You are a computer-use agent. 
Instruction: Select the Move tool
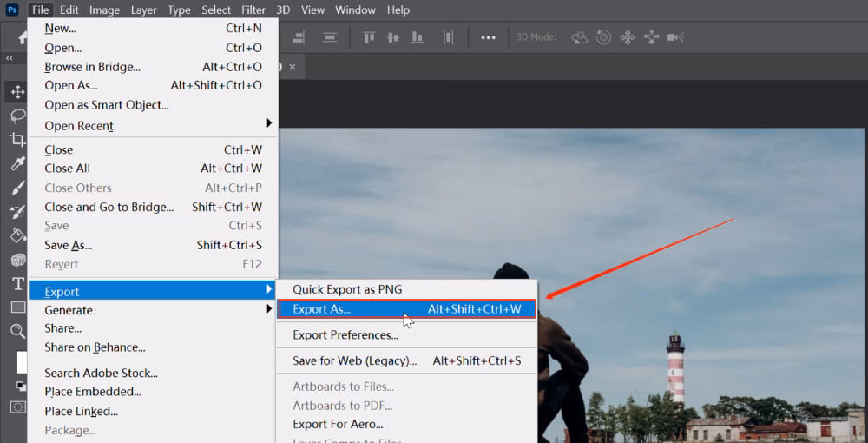click(x=17, y=92)
